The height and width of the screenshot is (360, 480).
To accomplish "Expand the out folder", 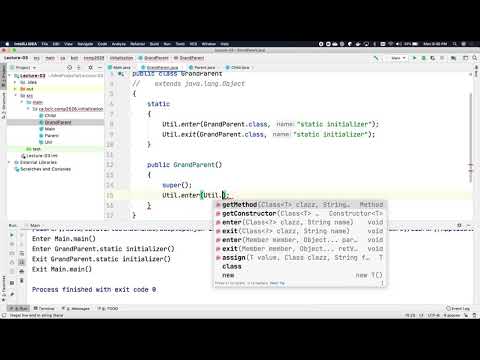I will 15,89.
